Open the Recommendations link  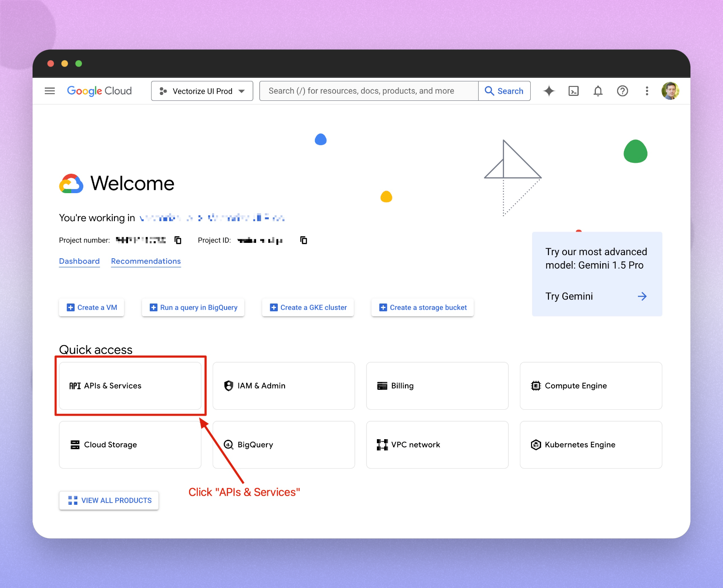146,261
